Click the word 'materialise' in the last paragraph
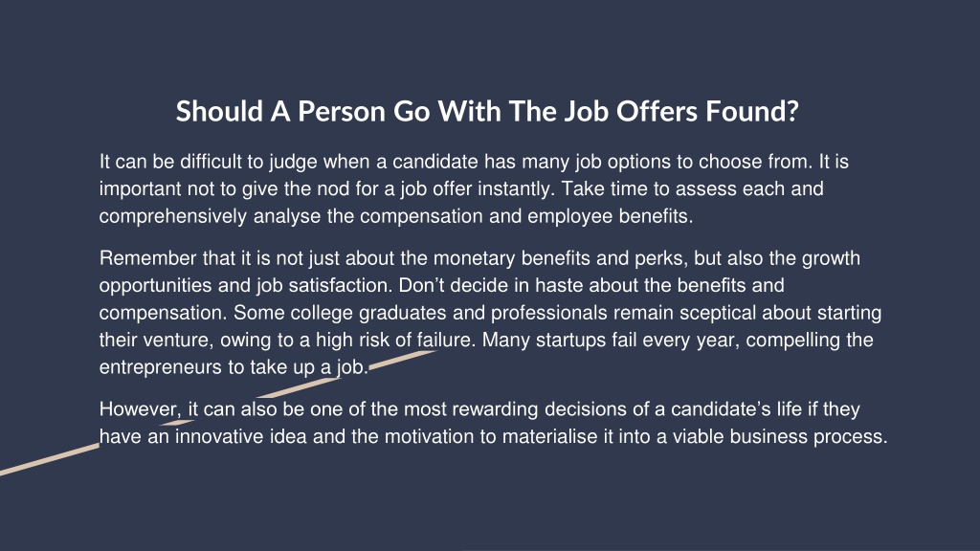 pyautogui.click(x=550, y=436)
